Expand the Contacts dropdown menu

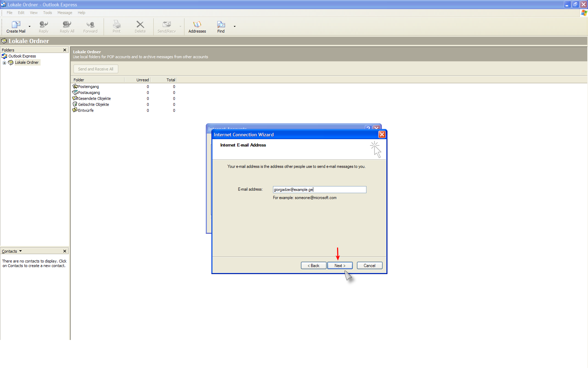pyautogui.click(x=20, y=251)
